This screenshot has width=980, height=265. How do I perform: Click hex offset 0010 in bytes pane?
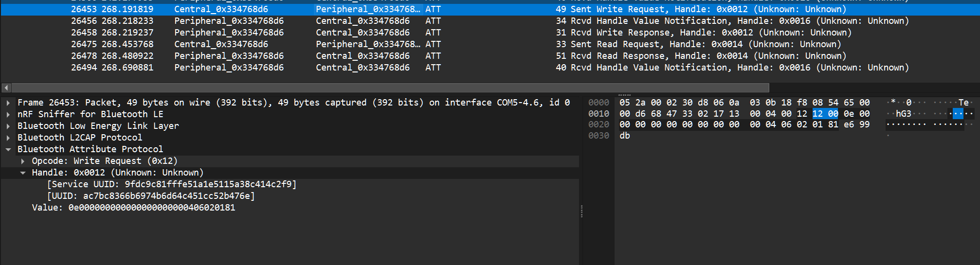click(599, 114)
